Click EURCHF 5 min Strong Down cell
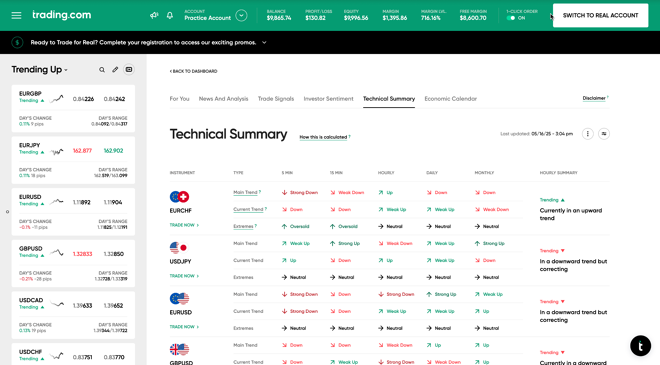 [300, 192]
